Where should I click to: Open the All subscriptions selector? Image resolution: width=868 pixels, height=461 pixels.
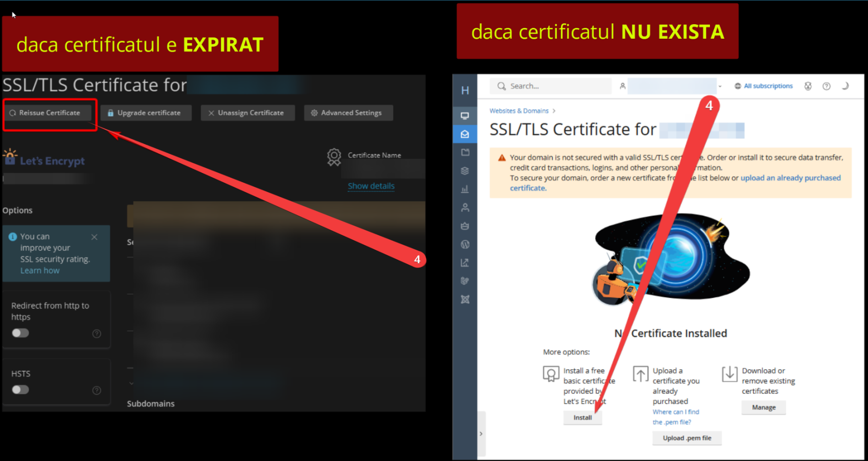tap(764, 86)
